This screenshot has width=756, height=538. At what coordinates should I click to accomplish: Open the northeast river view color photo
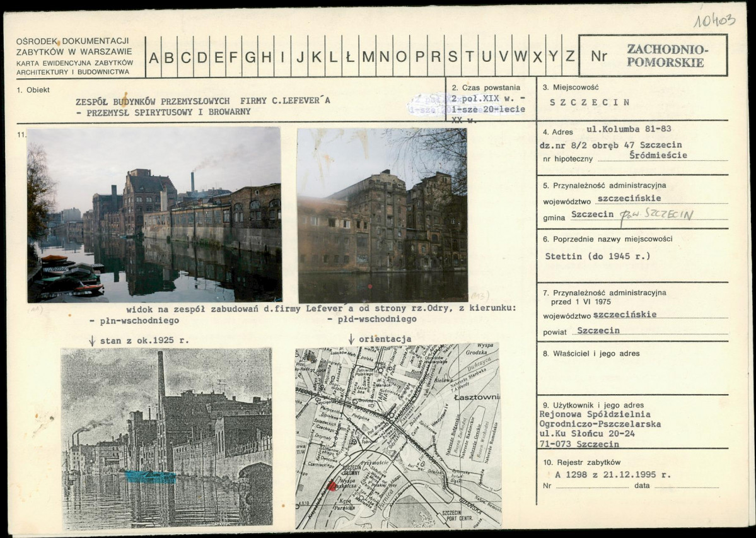pyautogui.click(x=154, y=214)
